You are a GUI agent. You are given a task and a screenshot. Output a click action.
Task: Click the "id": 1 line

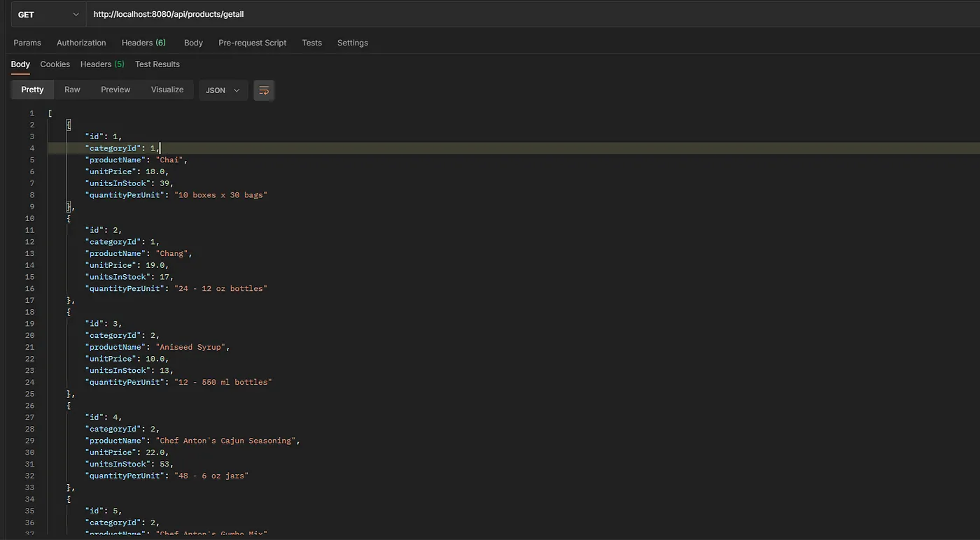click(104, 136)
